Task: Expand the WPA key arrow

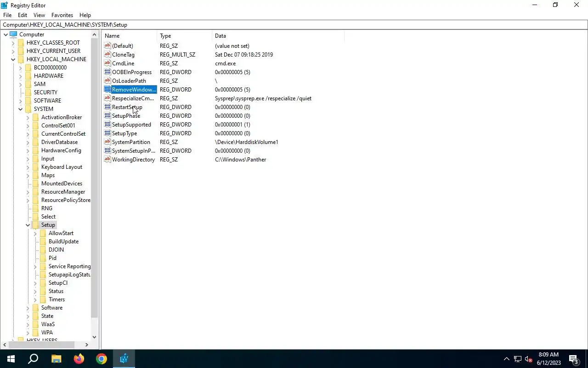Action: (28, 333)
